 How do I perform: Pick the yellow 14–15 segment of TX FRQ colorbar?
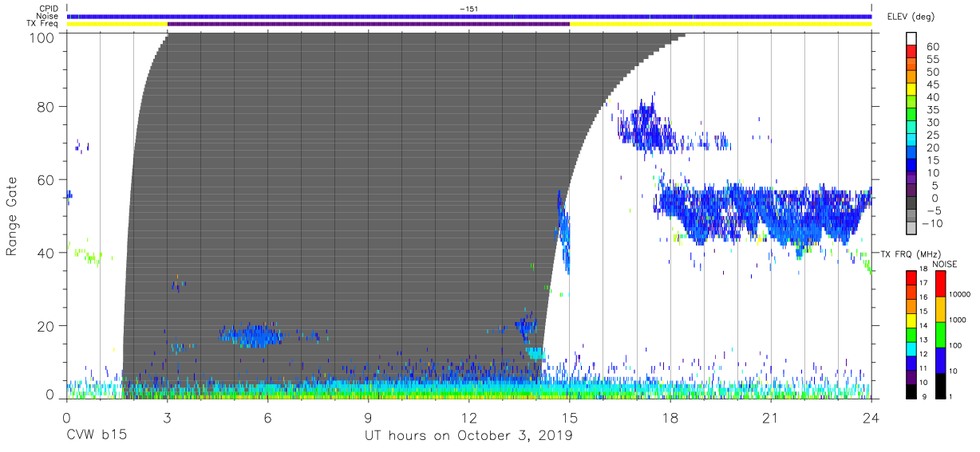911,320
